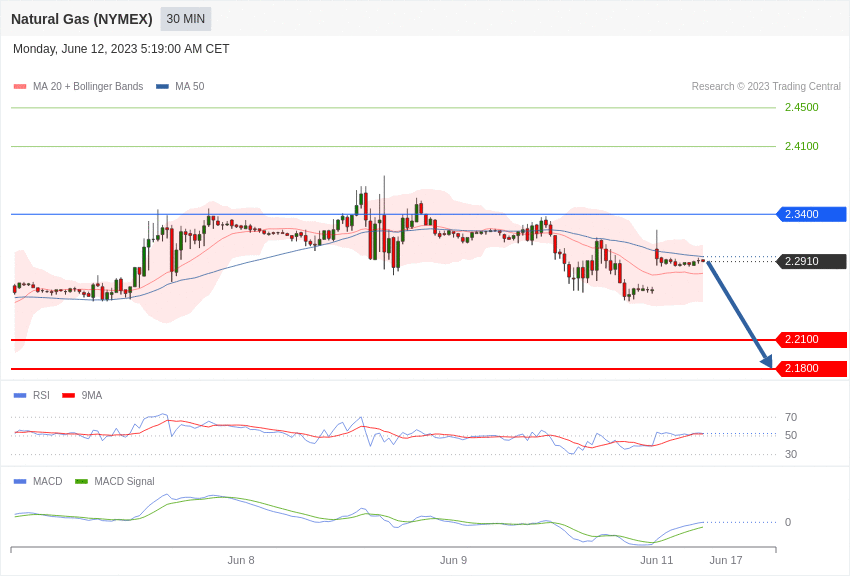Click the MACD Signal green legend marker

[x=81, y=481]
